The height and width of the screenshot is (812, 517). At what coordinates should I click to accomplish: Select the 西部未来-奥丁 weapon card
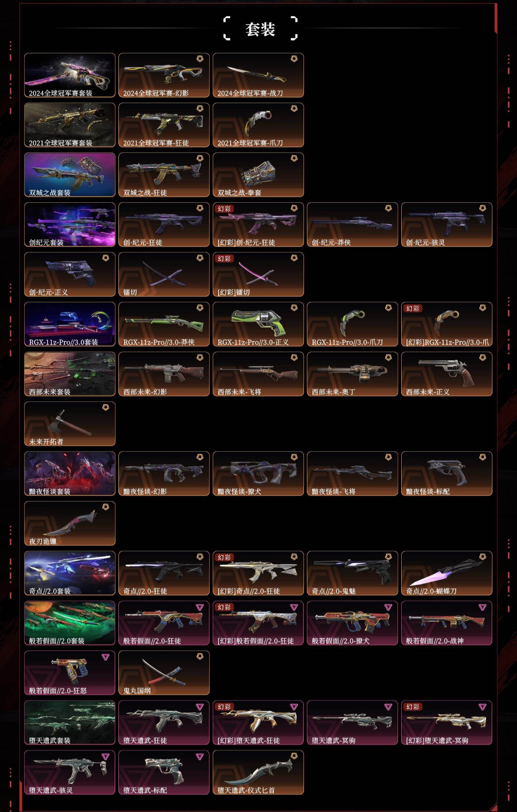pos(352,374)
